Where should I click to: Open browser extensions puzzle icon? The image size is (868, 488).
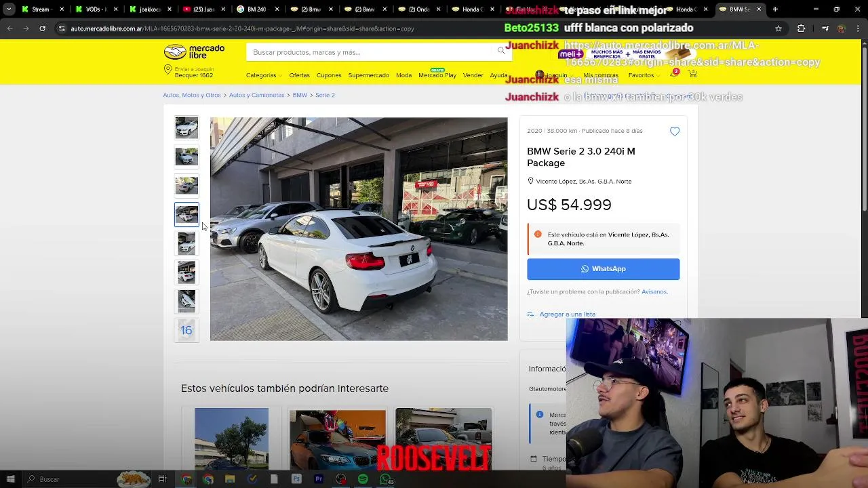pyautogui.click(x=802, y=28)
